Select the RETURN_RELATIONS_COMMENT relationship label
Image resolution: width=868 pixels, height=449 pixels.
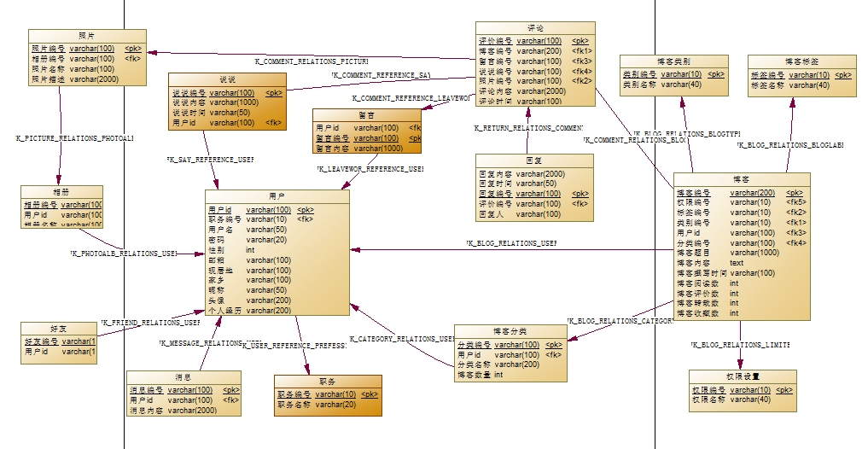pos(528,128)
